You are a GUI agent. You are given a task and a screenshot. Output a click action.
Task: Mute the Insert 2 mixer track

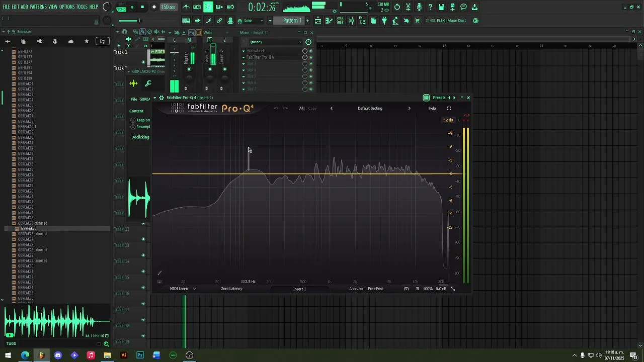pyautogui.click(x=224, y=69)
